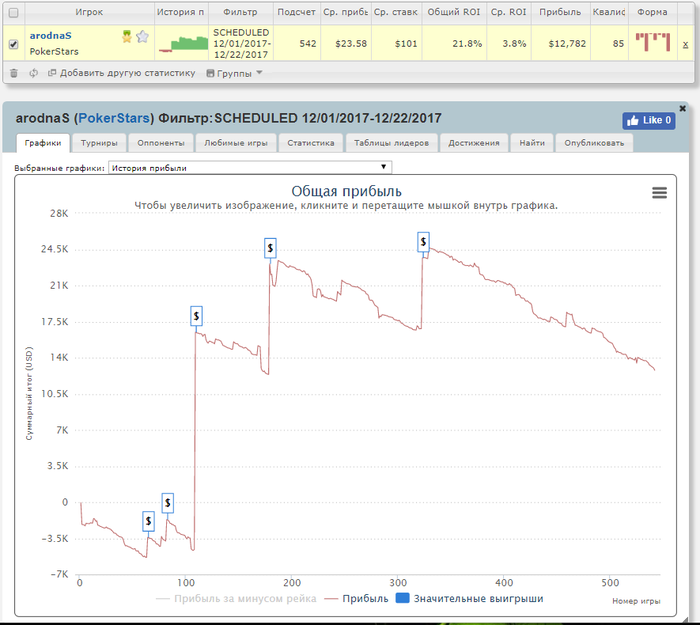Click the refresh icon beside the trash
This screenshot has width=700, height=625.
(33, 73)
